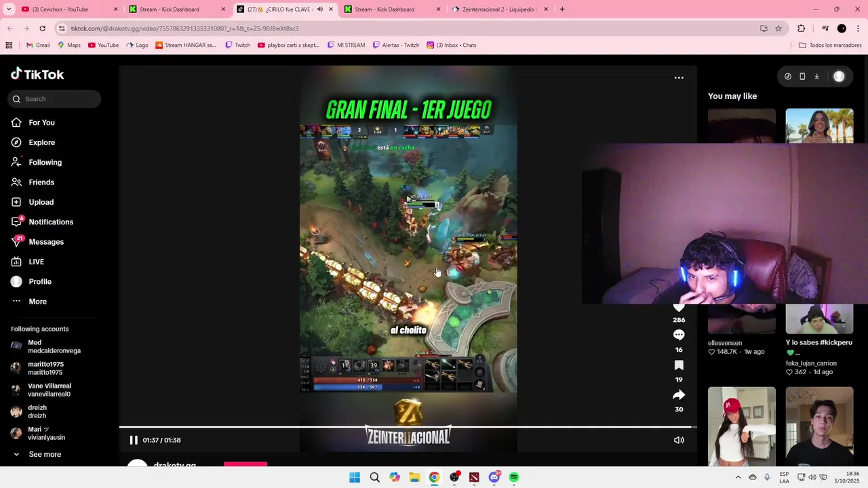Show hidden system tray icons
868x488 pixels.
[x=738, y=477]
